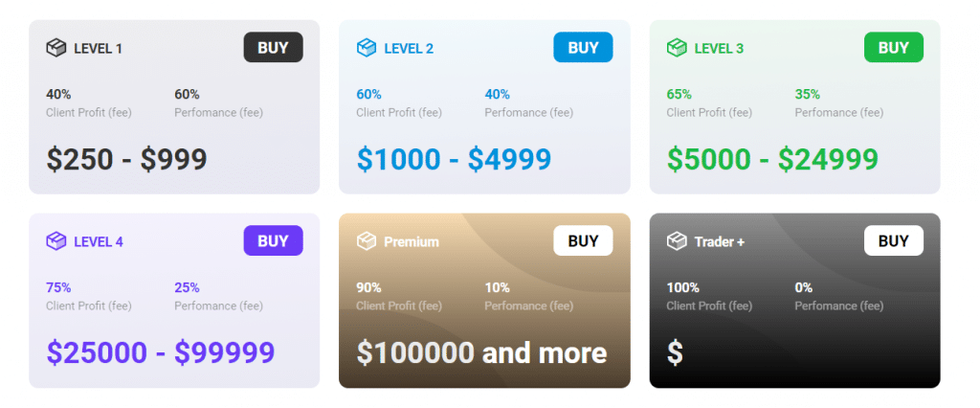Click the Trader + box icon
The width and height of the screenshot is (980, 408).
677,241
